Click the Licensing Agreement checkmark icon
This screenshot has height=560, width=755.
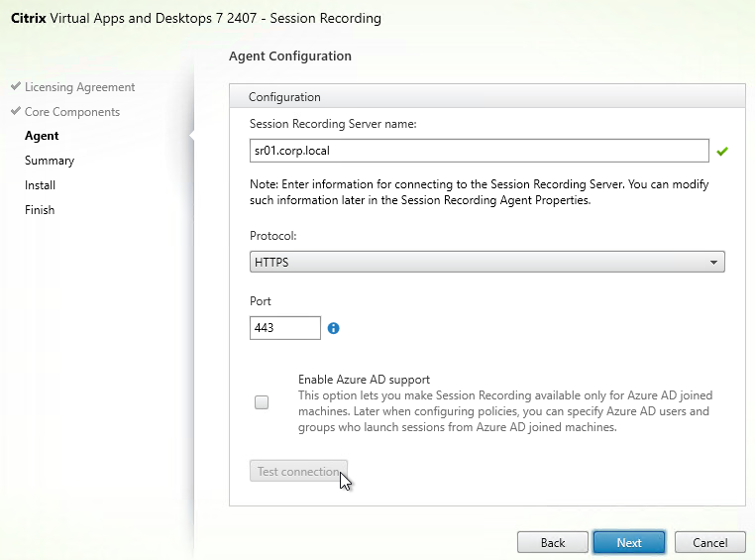point(16,86)
